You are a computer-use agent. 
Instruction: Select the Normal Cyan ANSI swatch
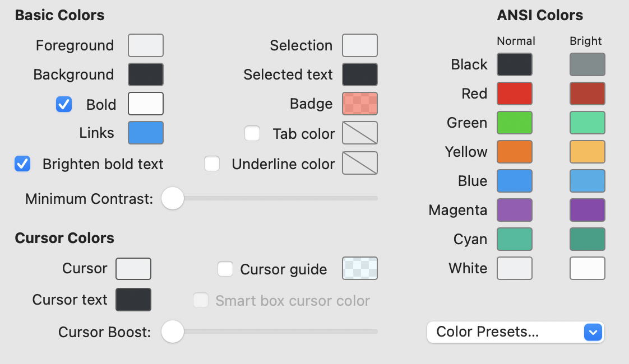[515, 239]
